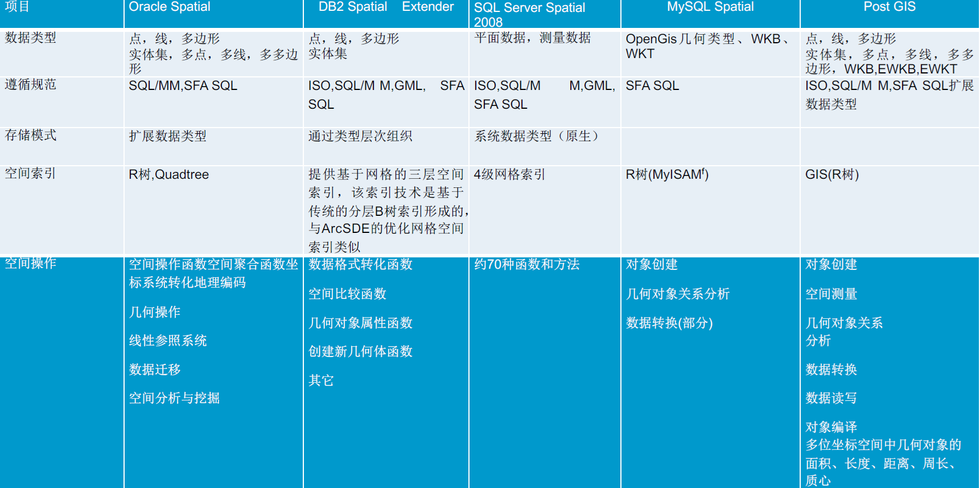This screenshot has width=980, height=488.
Task: Select the 空间分析与挖掘 entry
Action: coord(174,398)
